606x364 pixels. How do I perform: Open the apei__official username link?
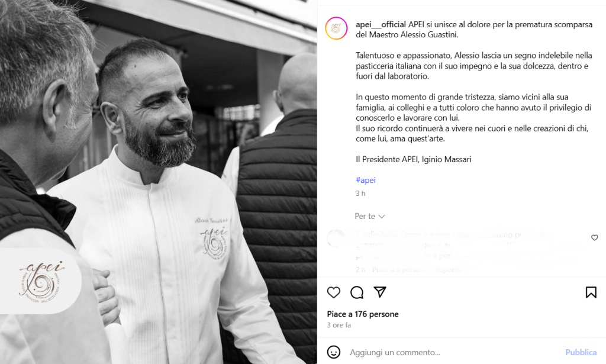coord(381,24)
